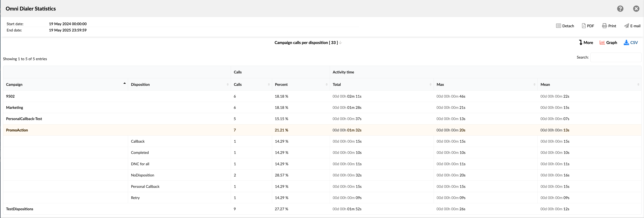The image size is (644, 218).
Task: Open the More options control
Action: [x=586, y=43]
